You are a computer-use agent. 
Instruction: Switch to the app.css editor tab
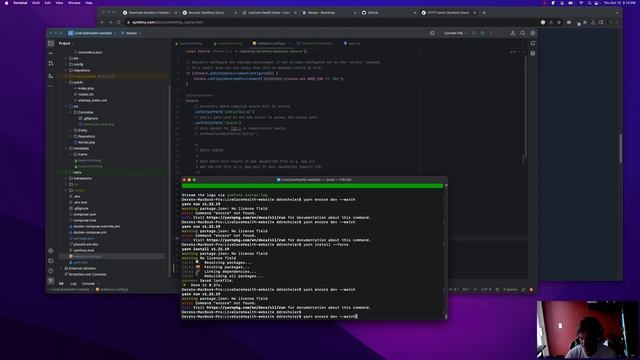pyautogui.click(x=353, y=43)
